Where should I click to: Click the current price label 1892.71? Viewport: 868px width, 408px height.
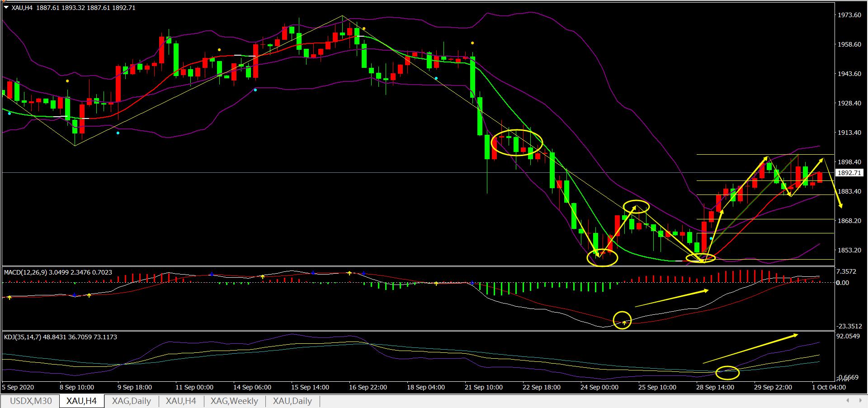point(849,173)
